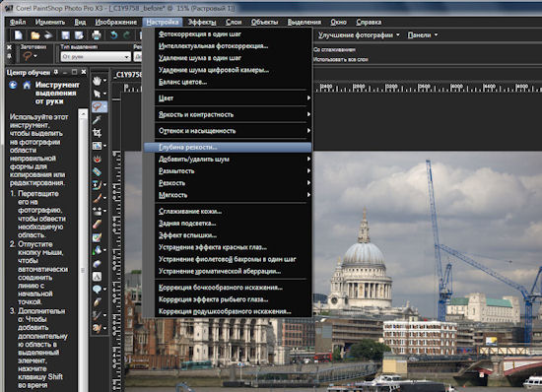Select the Clone brush tool
Screen dimensions: 542x392
point(97,185)
